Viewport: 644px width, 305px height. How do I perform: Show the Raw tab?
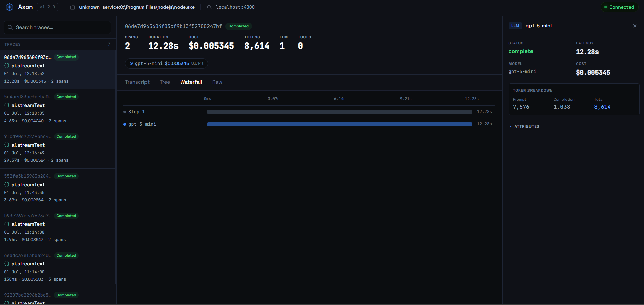(217, 82)
